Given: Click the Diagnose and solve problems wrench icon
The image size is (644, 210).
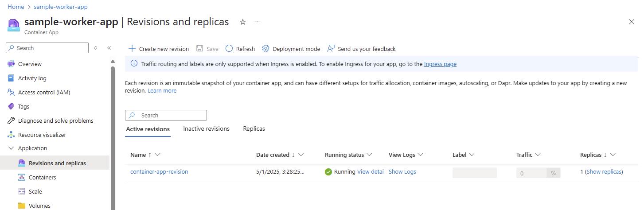Looking at the screenshot, I should tap(11, 121).
